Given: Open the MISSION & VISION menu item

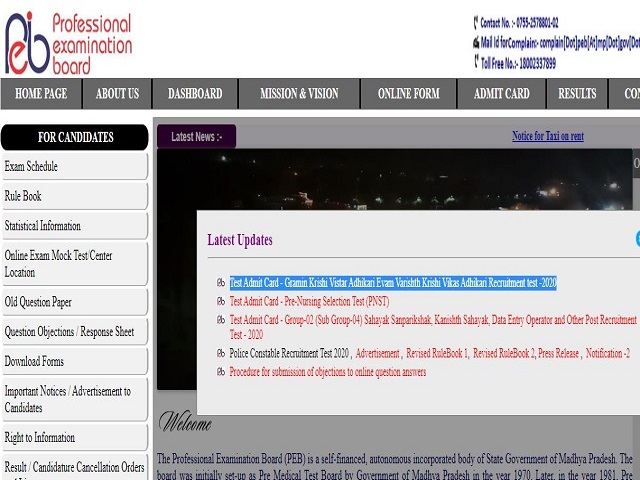Looking at the screenshot, I should click(299, 93).
